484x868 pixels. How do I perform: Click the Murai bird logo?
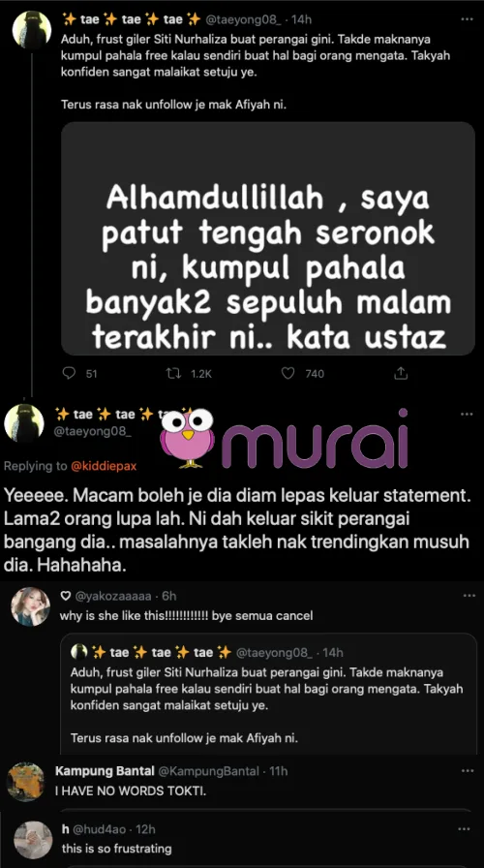click(187, 437)
